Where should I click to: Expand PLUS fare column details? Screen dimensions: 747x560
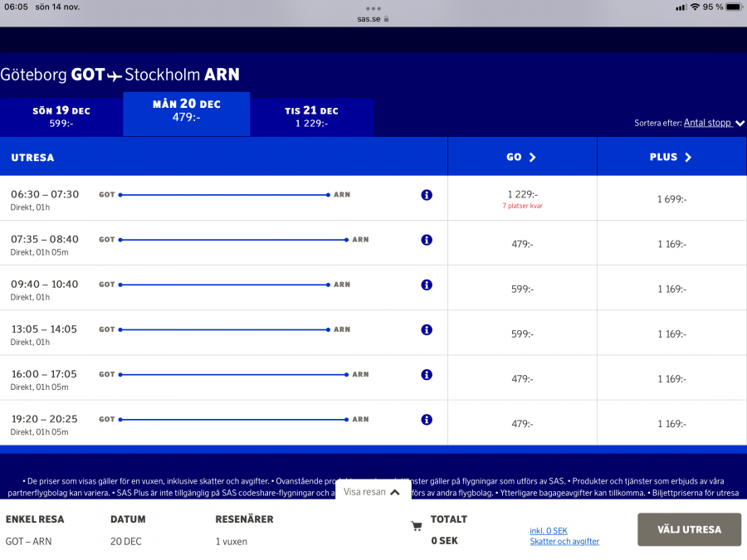tap(671, 157)
